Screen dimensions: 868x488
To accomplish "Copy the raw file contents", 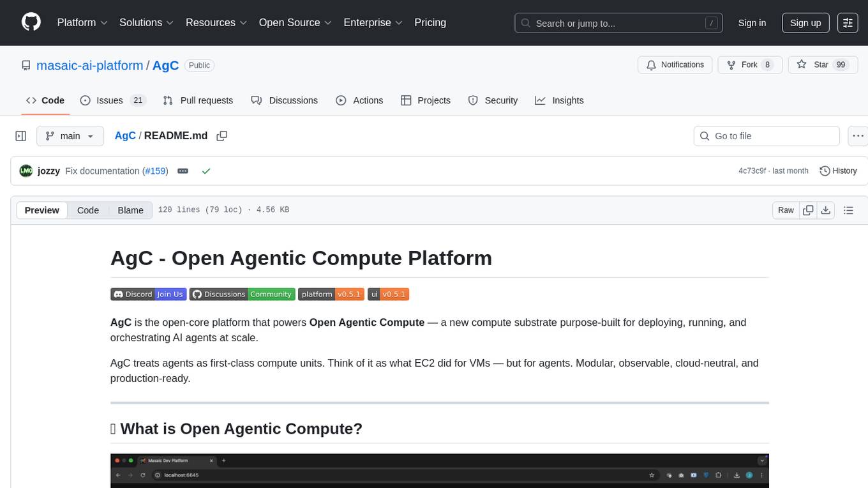I will pos(808,210).
